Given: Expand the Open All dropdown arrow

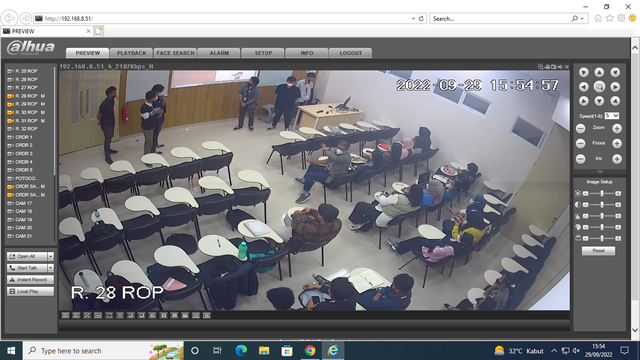Looking at the screenshot, I should (51, 256).
